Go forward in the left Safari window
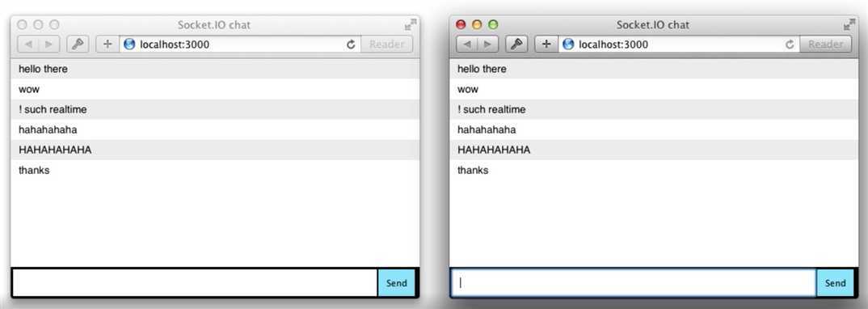The width and height of the screenshot is (868, 309). tap(48, 44)
